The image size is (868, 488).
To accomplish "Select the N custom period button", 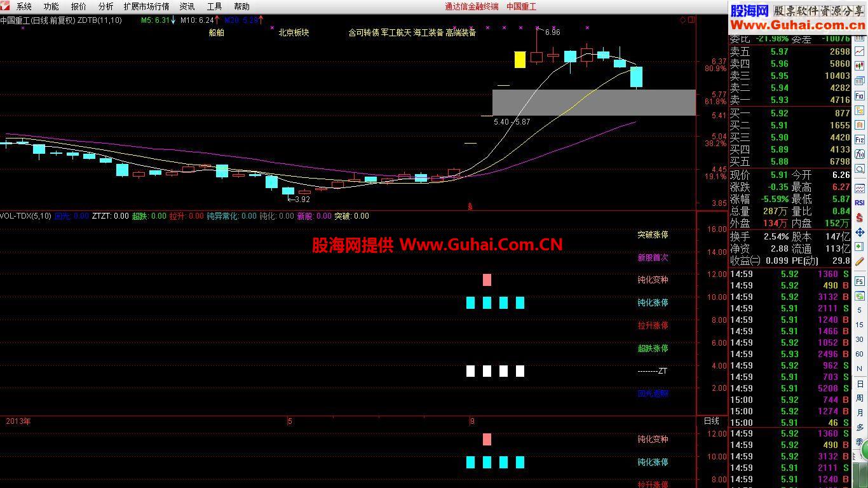I will [860, 369].
